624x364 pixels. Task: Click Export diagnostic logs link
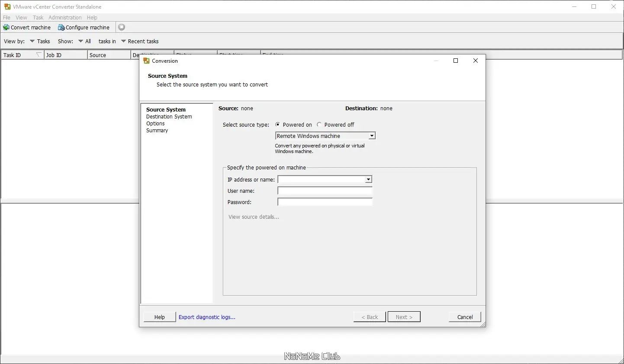pyautogui.click(x=207, y=317)
